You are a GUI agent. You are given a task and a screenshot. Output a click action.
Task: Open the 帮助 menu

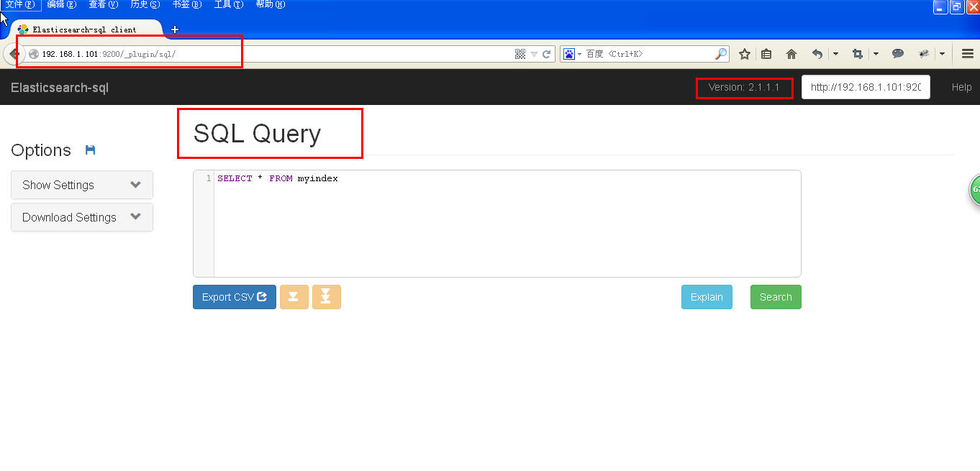click(271, 4)
